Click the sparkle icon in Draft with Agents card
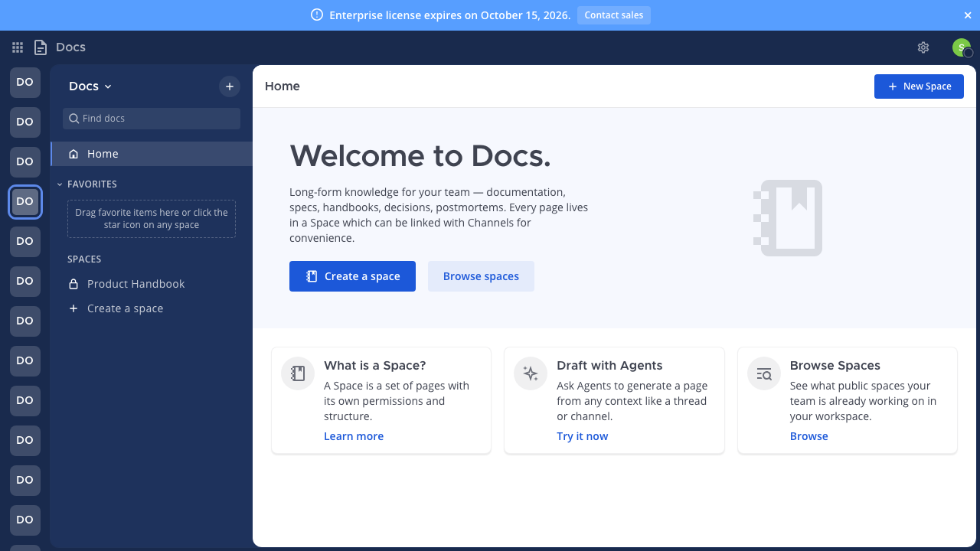 pyautogui.click(x=531, y=373)
